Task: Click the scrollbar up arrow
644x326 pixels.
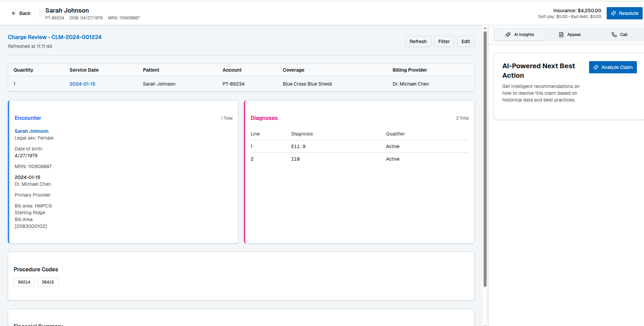Action: pyautogui.click(x=485, y=28)
